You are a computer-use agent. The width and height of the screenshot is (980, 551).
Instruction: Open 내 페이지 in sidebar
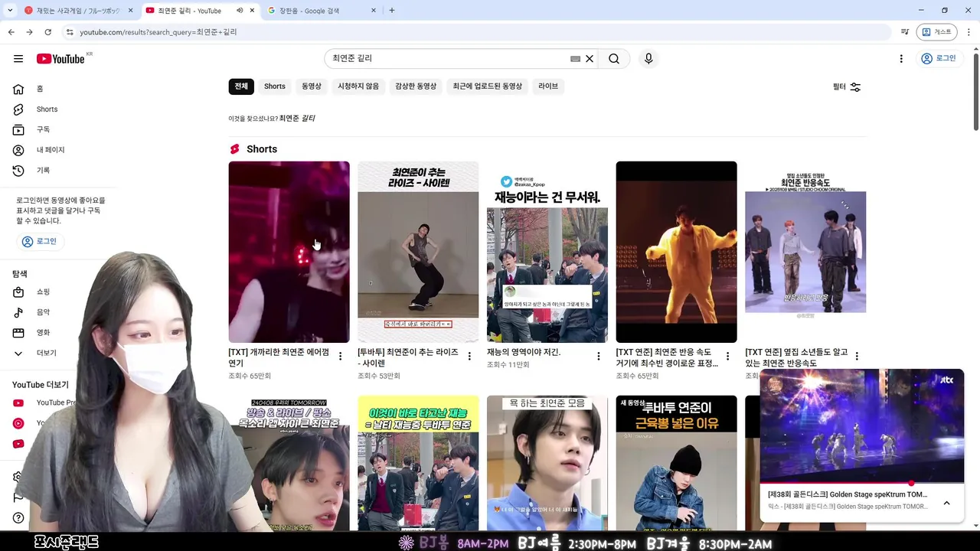pyautogui.click(x=50, y=150)
